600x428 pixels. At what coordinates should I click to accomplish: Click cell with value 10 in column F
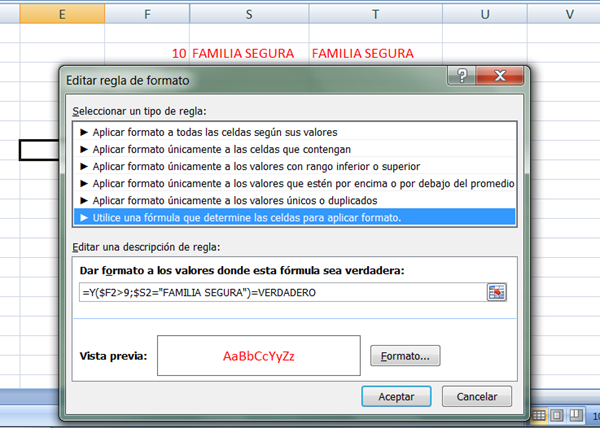click(147, 53)
